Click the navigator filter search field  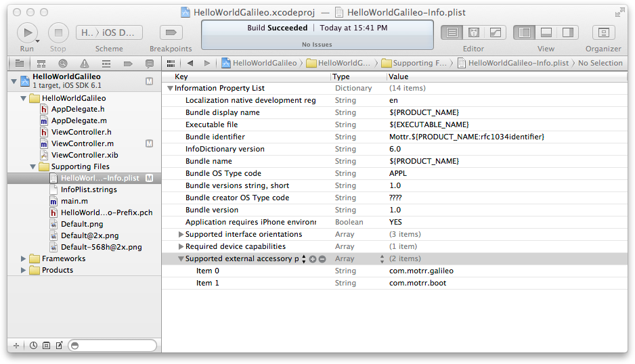pyautogui.click(x=112, y=345)
